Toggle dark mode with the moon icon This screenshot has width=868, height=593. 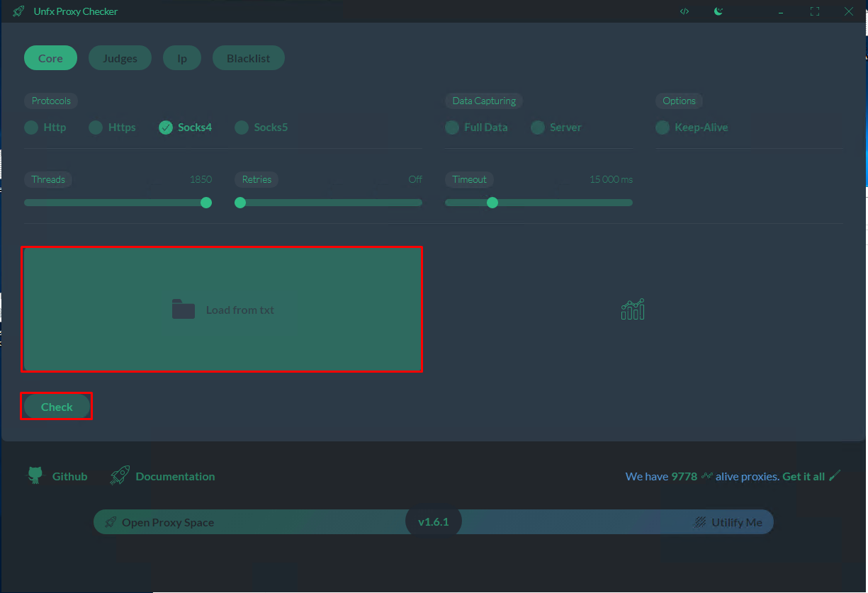coord(718,11)
